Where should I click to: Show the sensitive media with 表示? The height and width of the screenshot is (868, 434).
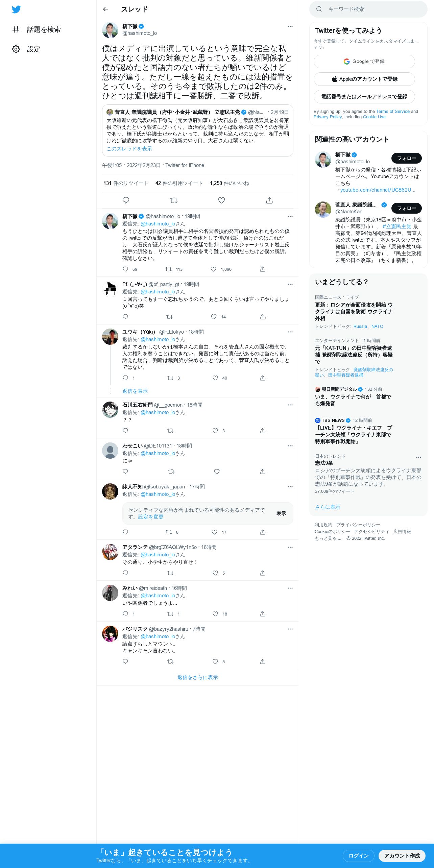tap(281, 513)
